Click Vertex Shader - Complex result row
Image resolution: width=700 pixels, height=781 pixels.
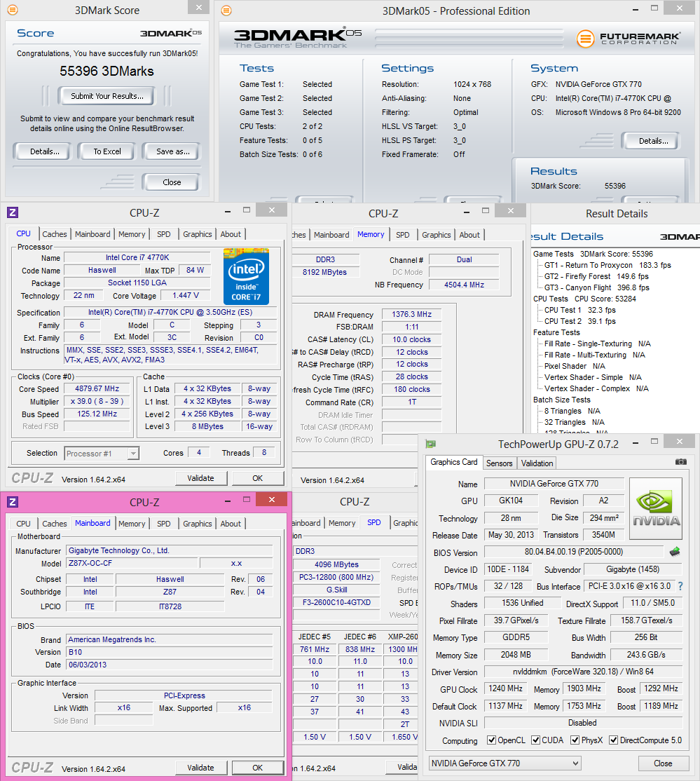596,388
